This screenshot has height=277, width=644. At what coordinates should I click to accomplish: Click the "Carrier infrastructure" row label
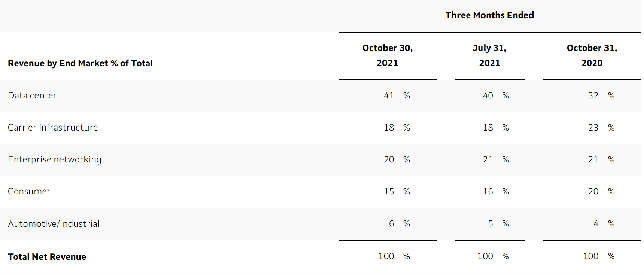click(x=53, y=128)
